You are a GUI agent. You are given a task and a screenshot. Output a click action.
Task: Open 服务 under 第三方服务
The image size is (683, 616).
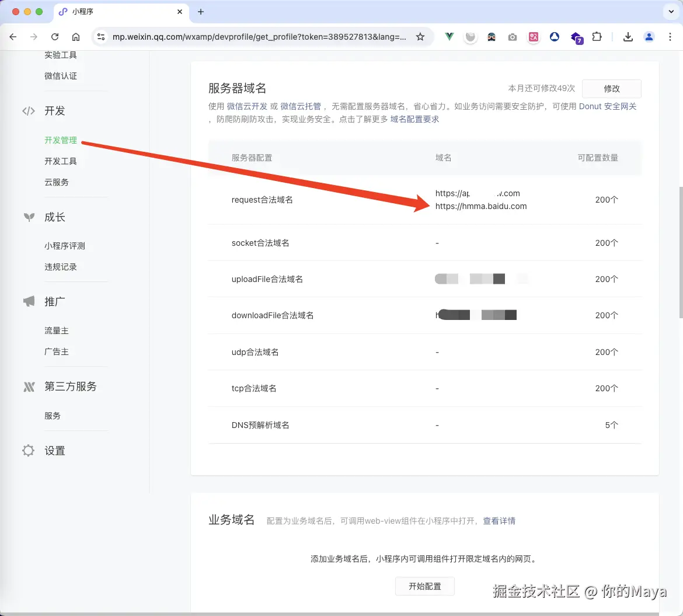point(53,416)
